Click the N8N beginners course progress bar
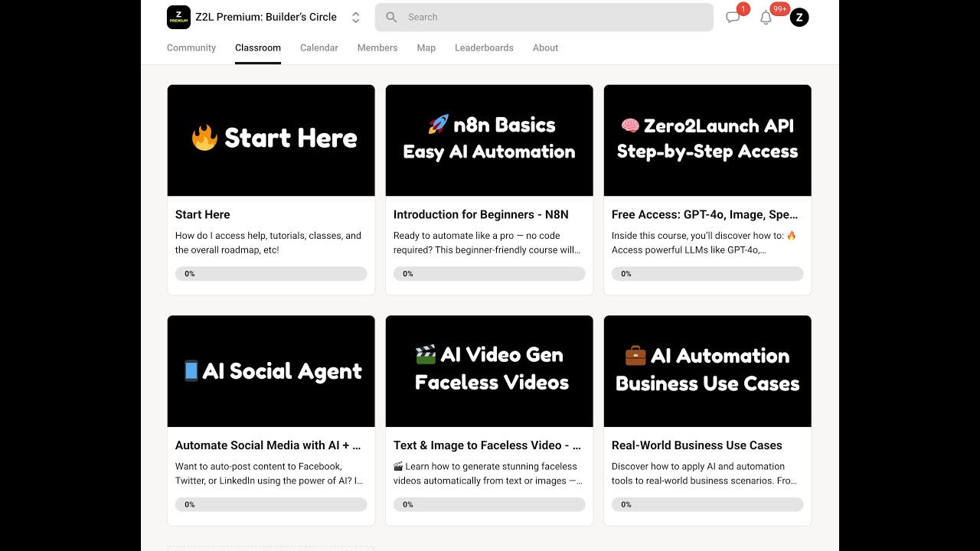This screenshot has width=980, height=551. 489,274
